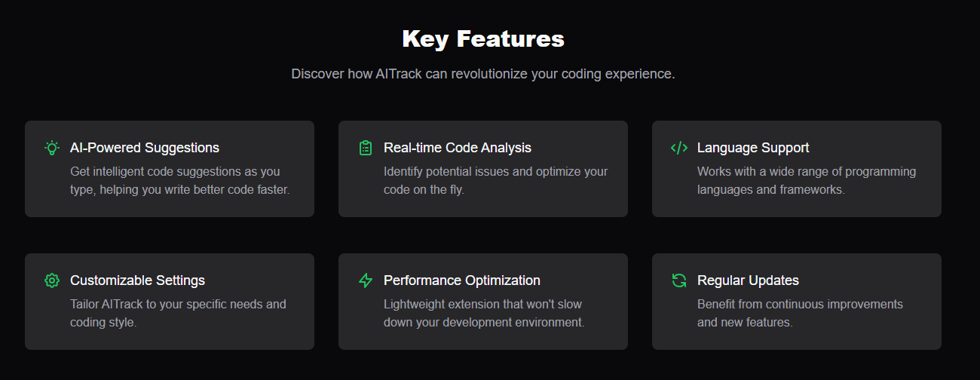
Task: Click the lightbulb icon for AI-Powered Suggestions
Action: point(52,148)
